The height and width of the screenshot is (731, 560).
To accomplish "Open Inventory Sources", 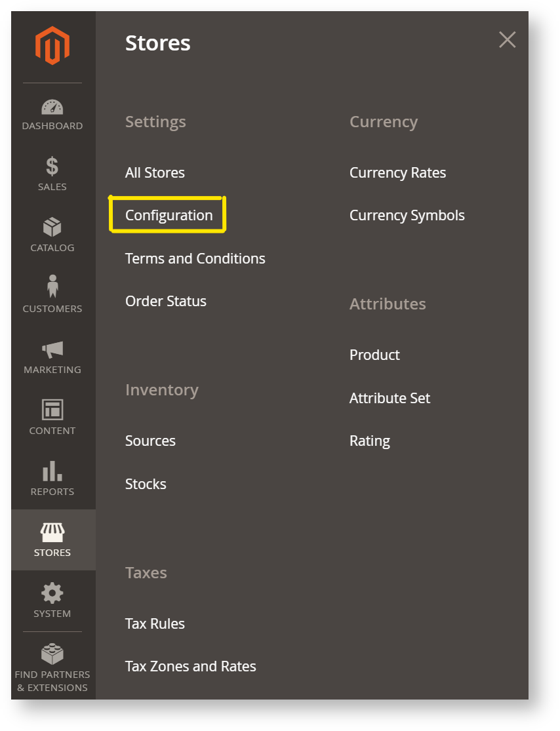I will pos(150,441).
